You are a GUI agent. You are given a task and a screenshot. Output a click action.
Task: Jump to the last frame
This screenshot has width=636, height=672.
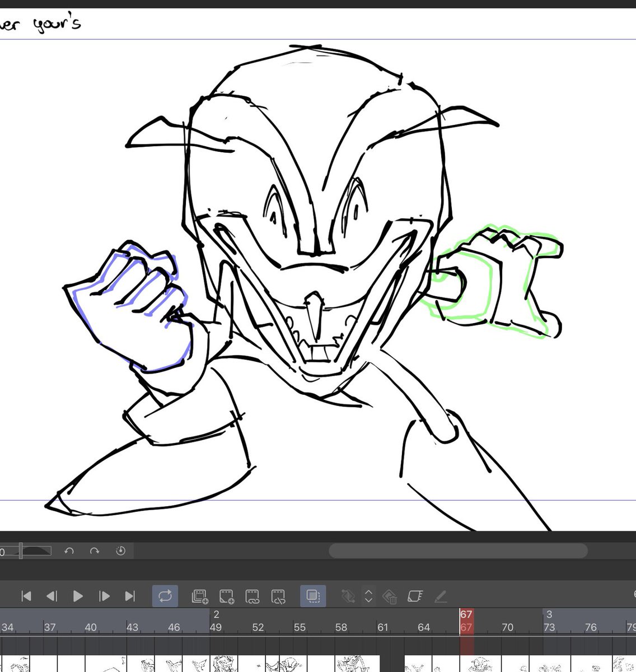coord(130,596)
